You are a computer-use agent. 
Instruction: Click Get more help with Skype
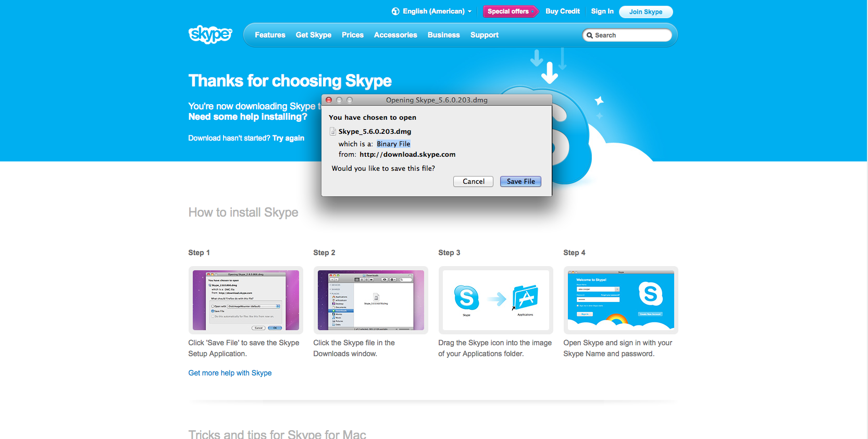(x=230, y=373)
